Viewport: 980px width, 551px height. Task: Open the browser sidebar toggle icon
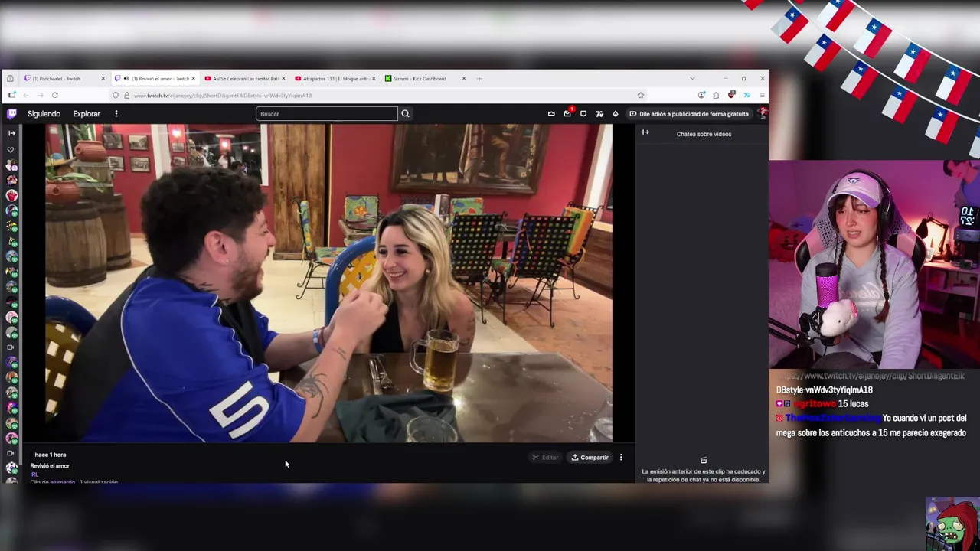click(x=11, y=95)
